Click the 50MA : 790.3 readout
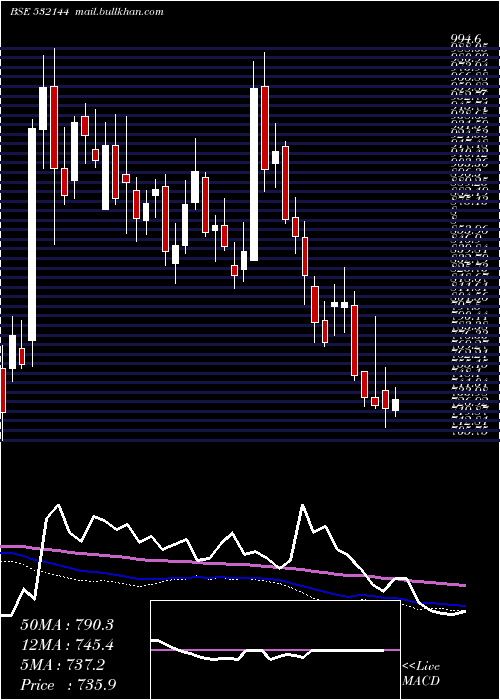The width and height of the screenshot is (500, 700). coord(67,625)
